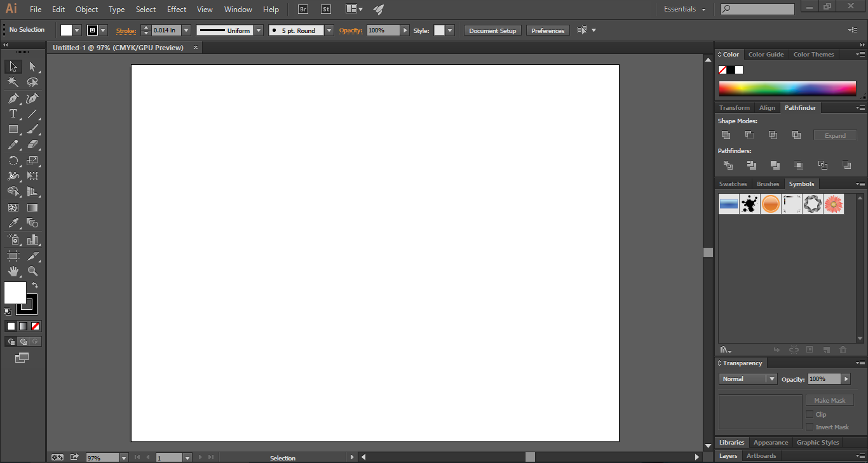
Task: Click the Unite shape mode icon
Action: click(x=726, y=135)
